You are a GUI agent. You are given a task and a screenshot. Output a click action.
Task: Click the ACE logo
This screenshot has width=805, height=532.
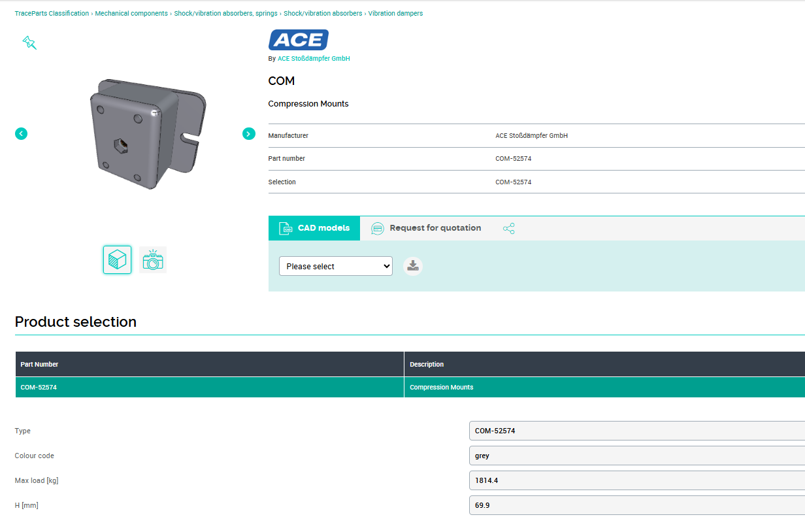coord(298,39)
